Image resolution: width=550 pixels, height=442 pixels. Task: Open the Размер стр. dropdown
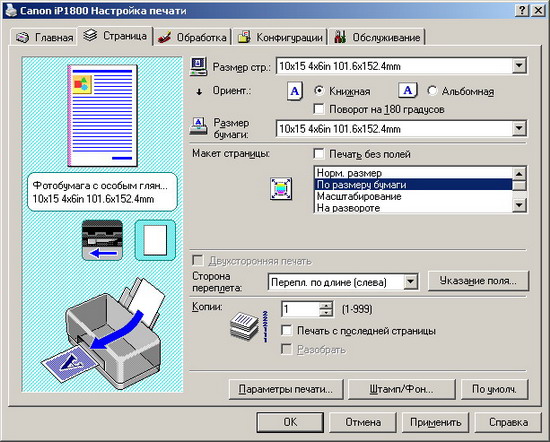click(519, 66)
